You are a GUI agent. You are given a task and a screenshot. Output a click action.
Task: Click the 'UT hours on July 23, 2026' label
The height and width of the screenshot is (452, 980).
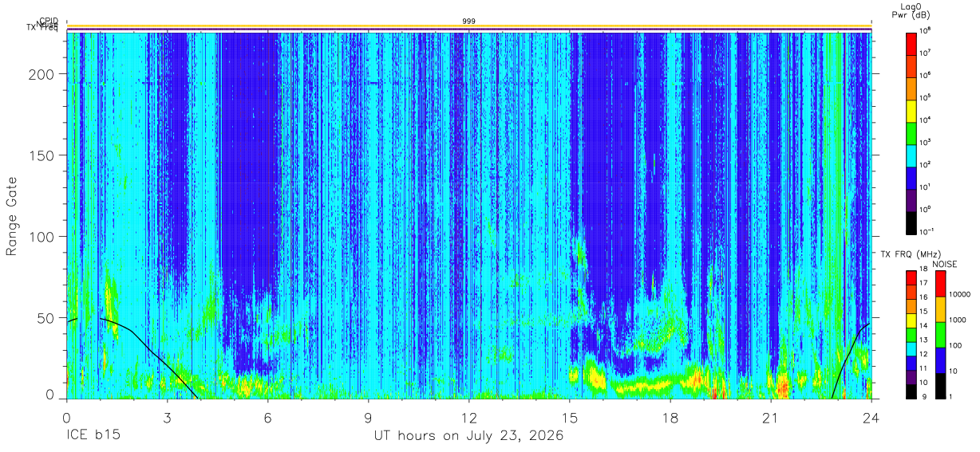point(468,436)
